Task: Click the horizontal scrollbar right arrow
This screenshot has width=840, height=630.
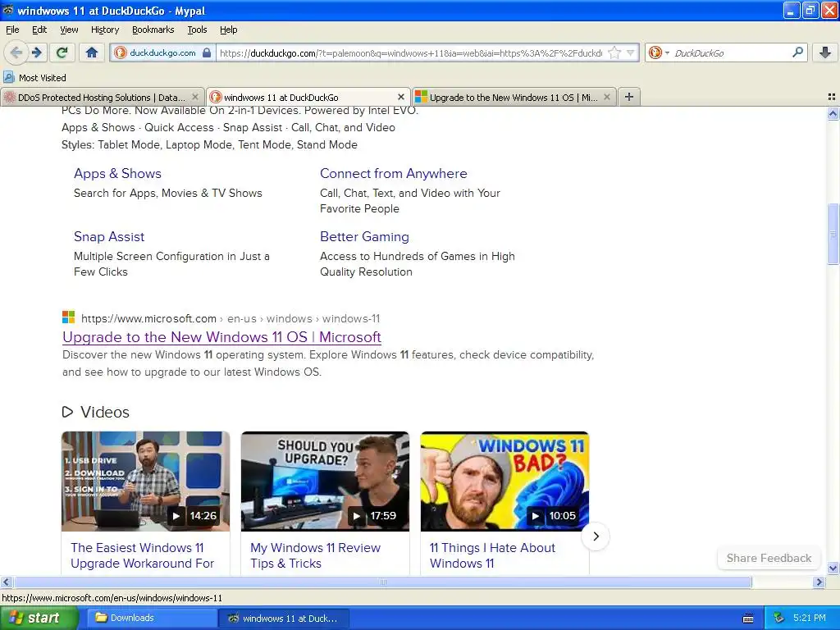Action: pos(819,582)
